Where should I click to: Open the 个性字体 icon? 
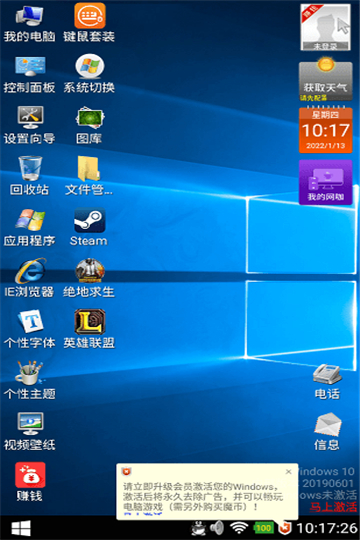[30, 329]
